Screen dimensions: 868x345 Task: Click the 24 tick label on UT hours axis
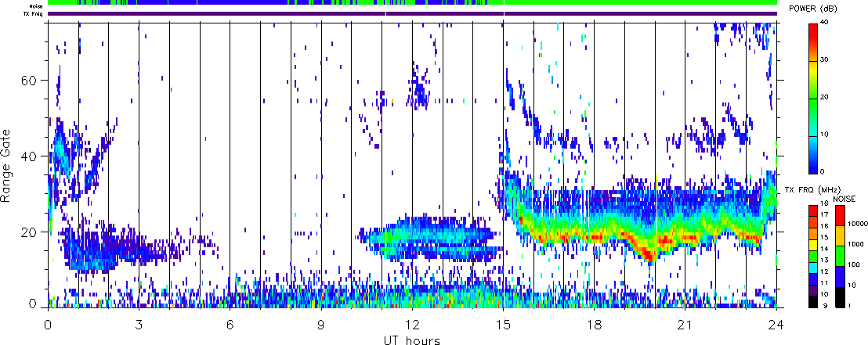(776, 324)
